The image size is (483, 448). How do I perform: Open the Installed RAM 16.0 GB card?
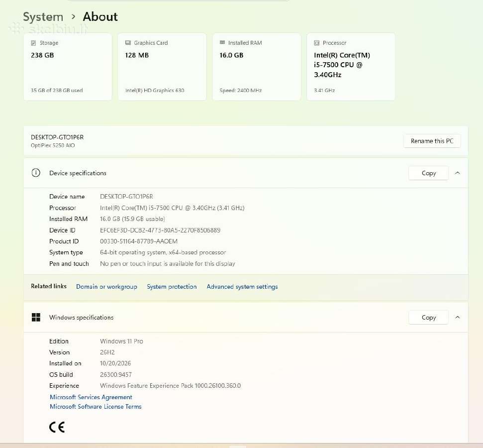(x=256, y=67)
